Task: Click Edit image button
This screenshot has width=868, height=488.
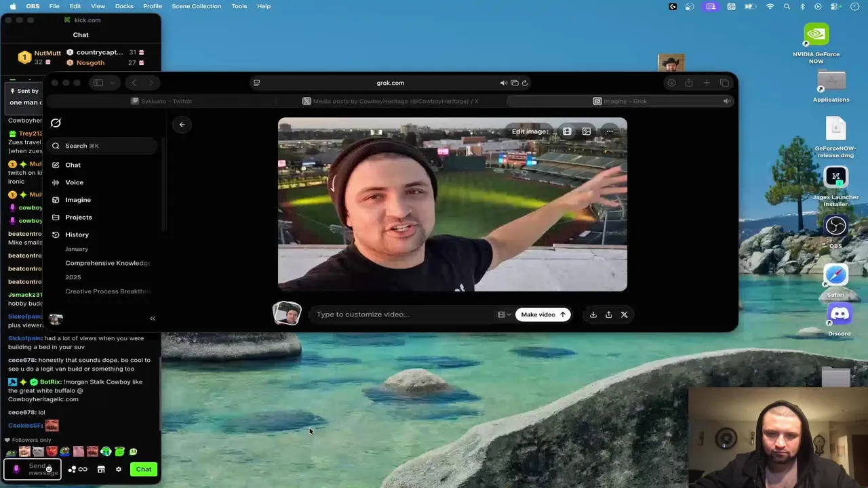Action: pyautogui.click(x=529, y=131)
